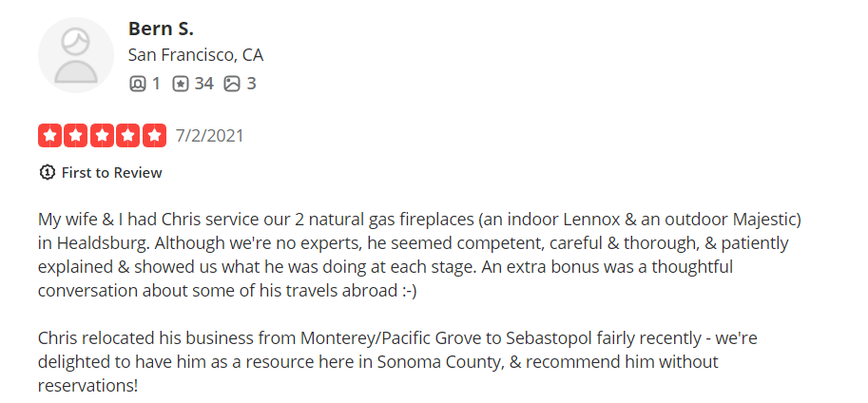The width and height of the screenshot is (868, 403).
Task: Click the San Francisco, CA location text
Action: [196, 55]
